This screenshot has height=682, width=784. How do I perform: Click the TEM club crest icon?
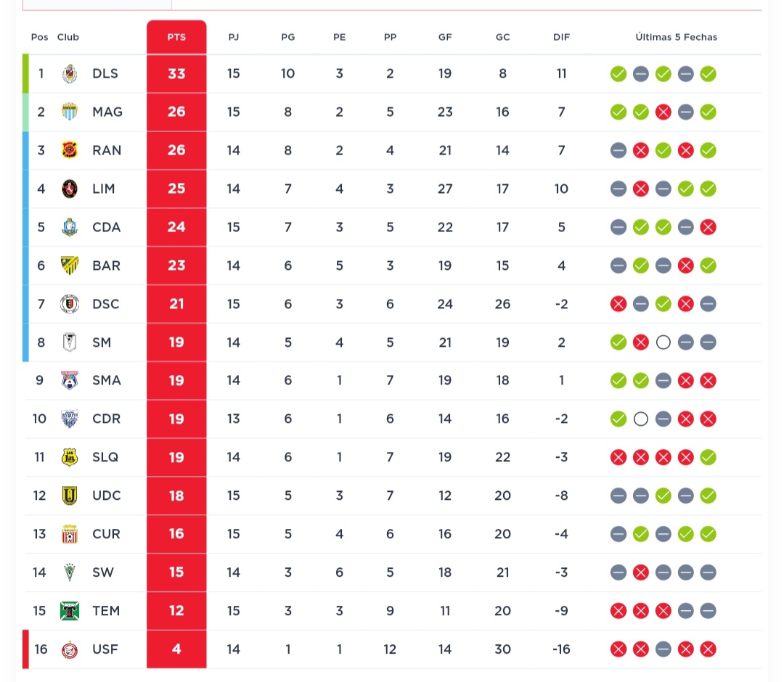click(x=70, y=611)
